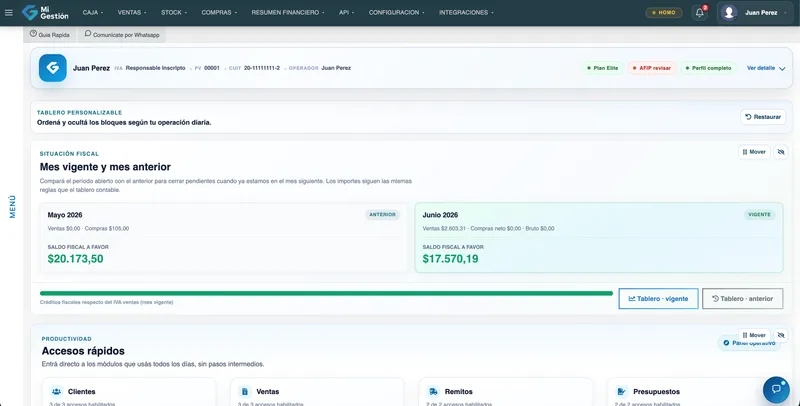This screenshot has height=406, width=800.
Task: Click Mover on Situación Fiscal block
Action: tap(754, 152)
